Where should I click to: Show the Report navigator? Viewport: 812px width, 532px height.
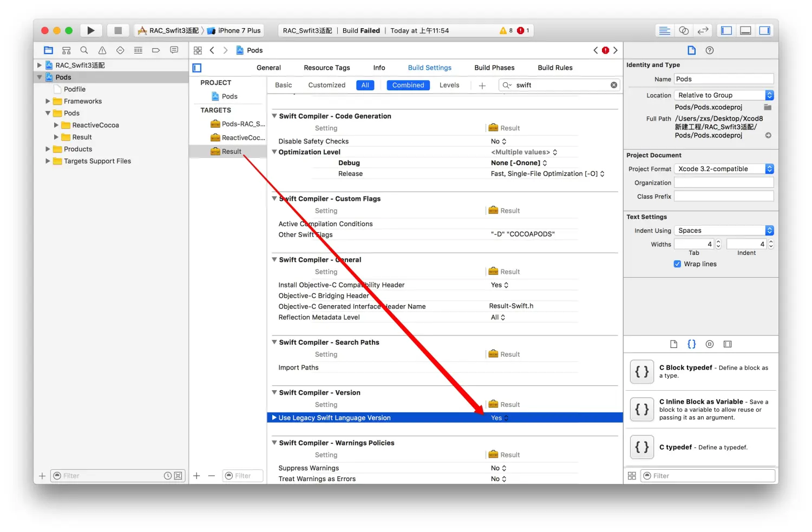(174, 50)
